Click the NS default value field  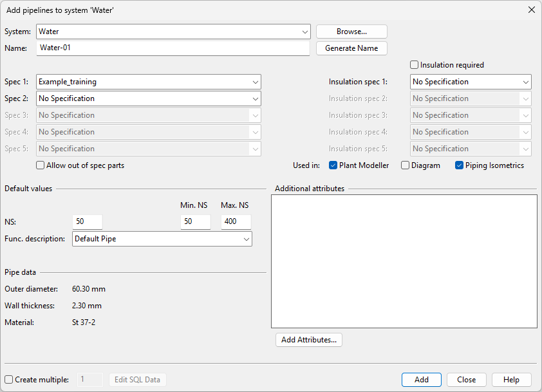87,222
